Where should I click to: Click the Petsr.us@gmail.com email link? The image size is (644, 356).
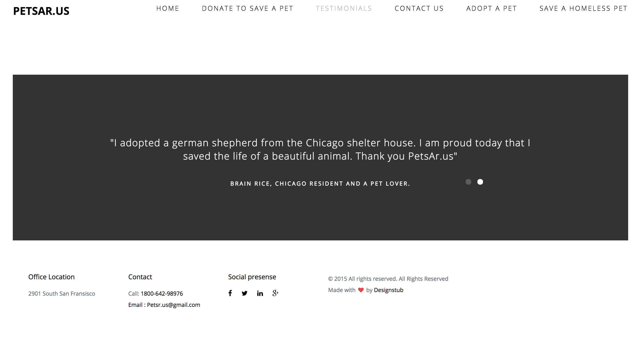point(174,305)
